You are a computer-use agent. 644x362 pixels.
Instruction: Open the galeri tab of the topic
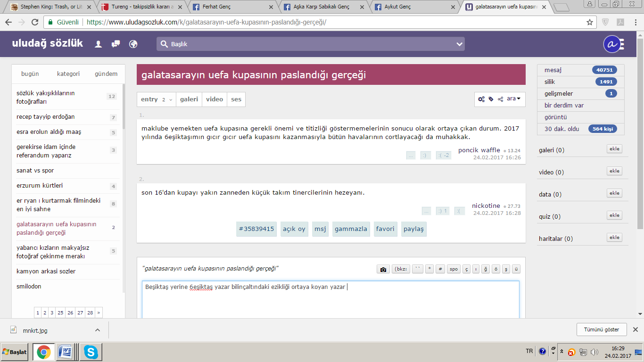click(189, 99)
